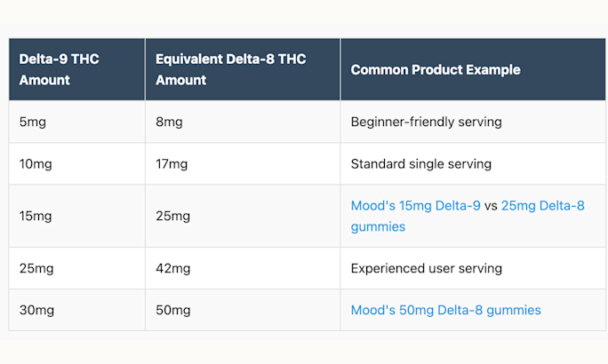
Task: Select the Common Product Example header cell
Action: [436, 69]
